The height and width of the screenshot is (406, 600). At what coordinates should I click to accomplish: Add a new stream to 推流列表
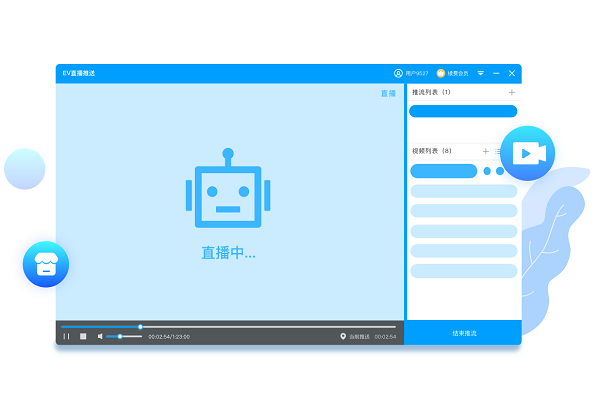(x=512, y=92)
